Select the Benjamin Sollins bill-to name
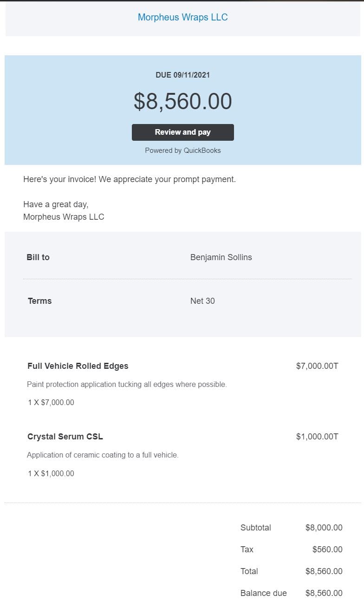The image size is (364, 602). click(221, 257)
